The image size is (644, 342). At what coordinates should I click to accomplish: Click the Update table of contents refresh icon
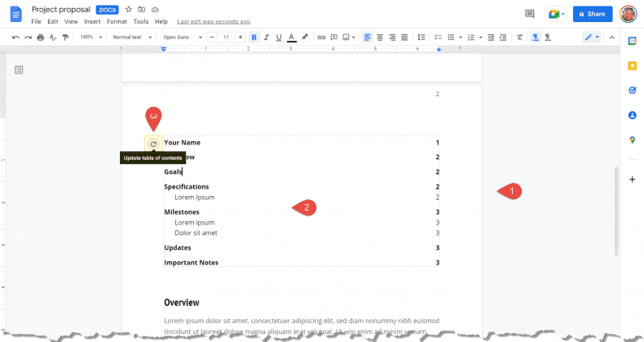[153, 144]
